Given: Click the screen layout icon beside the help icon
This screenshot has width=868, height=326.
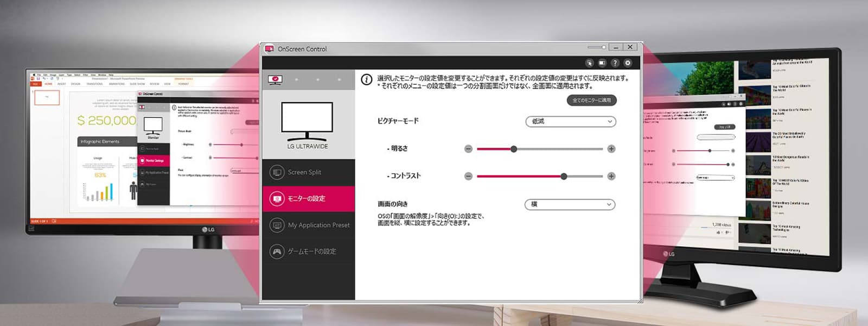Looking at the screenshot, I should (x=602, y=63).
